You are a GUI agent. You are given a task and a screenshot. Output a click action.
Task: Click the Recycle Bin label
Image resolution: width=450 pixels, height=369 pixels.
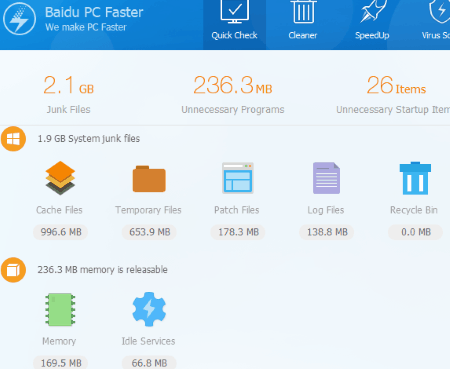click(x=414, y=210)
